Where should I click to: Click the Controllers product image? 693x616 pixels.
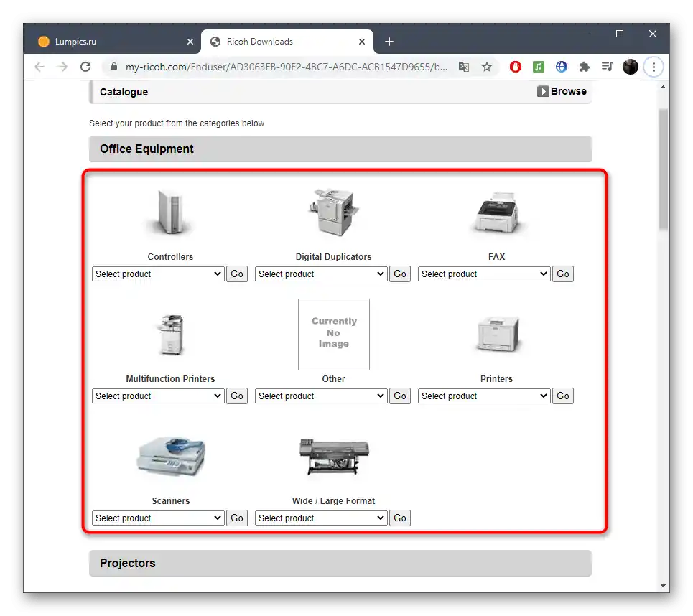[170, 212]
